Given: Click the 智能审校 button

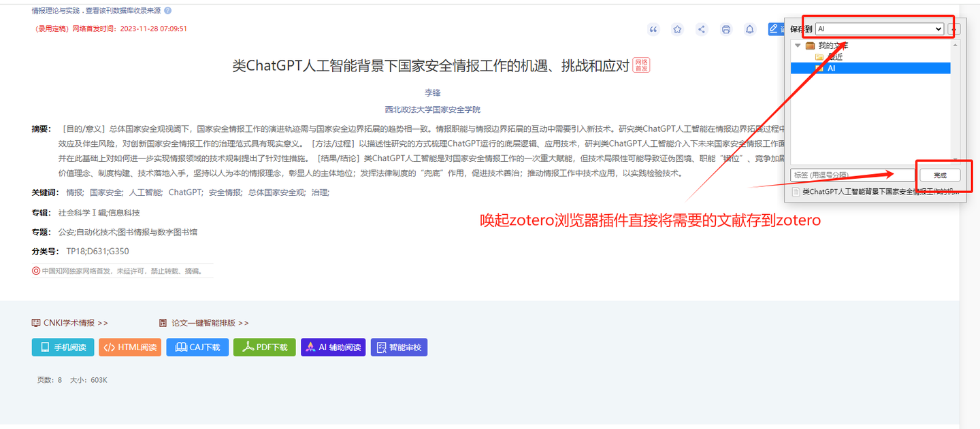Looking at the screenshot, I should pos(399,347).
